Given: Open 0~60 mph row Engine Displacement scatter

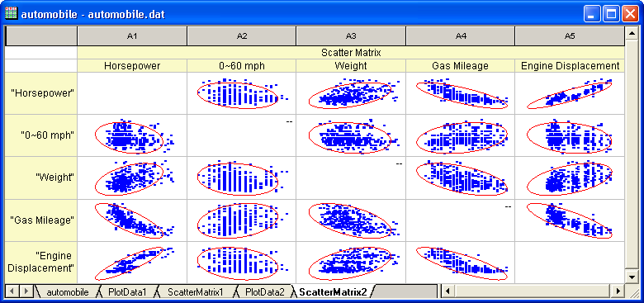Looking at the screenshot, I should (570, 135).
